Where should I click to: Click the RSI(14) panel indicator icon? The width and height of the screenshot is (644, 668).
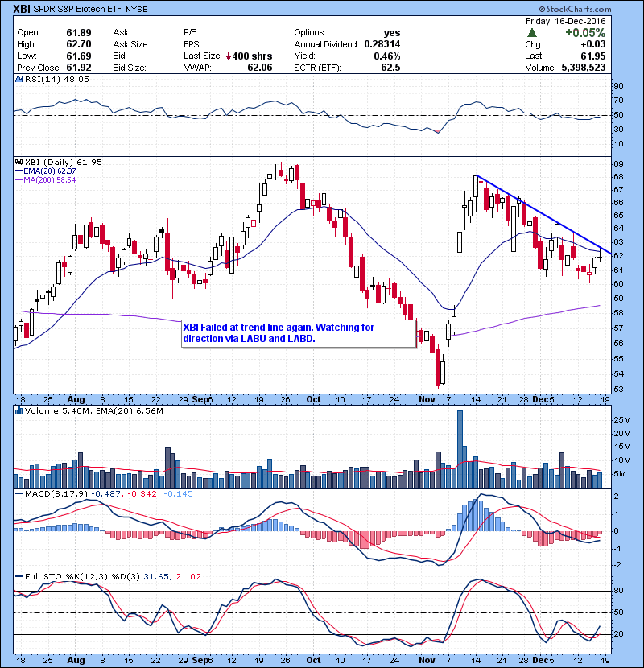tap(19, 79)
